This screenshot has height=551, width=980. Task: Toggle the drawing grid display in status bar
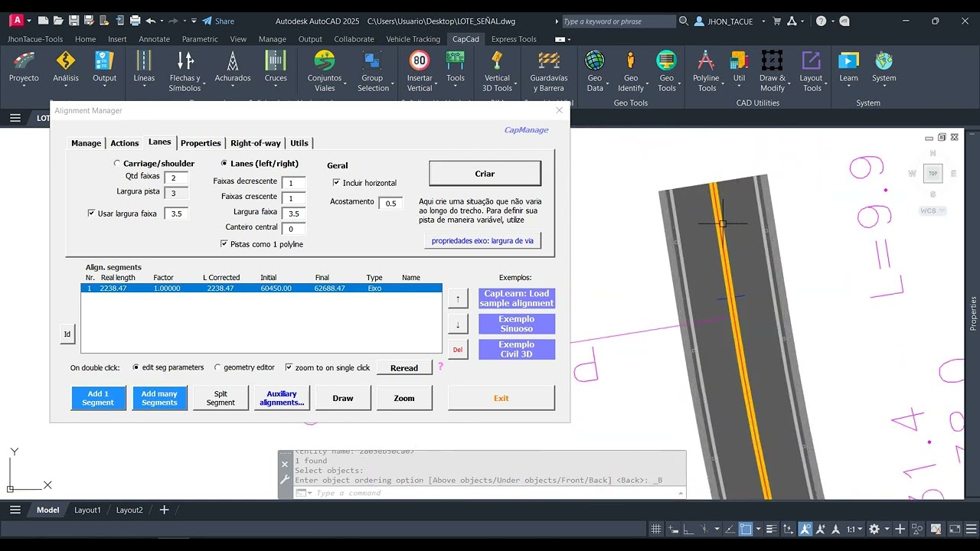point(656,529)
